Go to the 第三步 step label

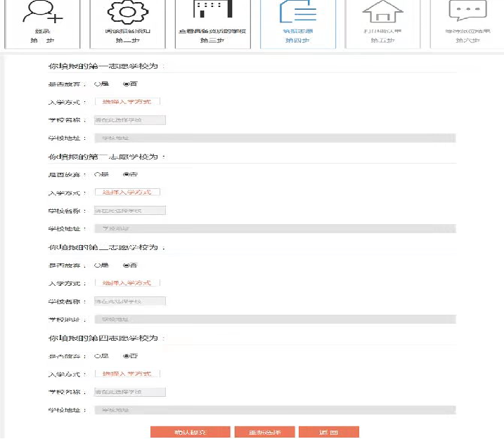pos(212,41)
